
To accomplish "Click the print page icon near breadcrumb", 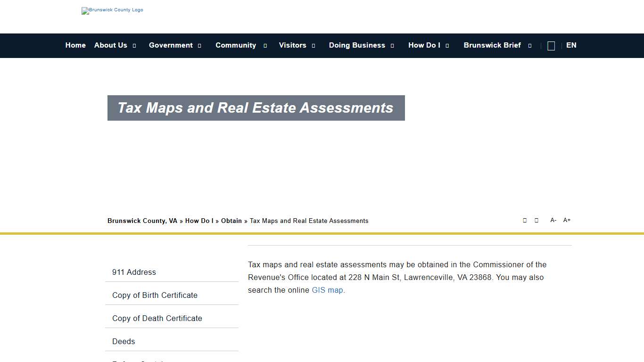I will tap(536, 220).
